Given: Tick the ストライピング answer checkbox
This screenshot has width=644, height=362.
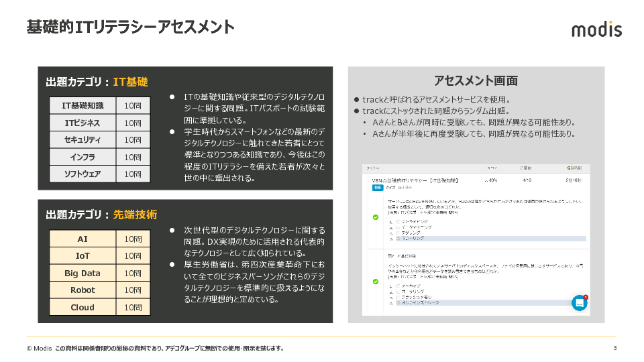Looking at the screenshot, I should [398, 221].
